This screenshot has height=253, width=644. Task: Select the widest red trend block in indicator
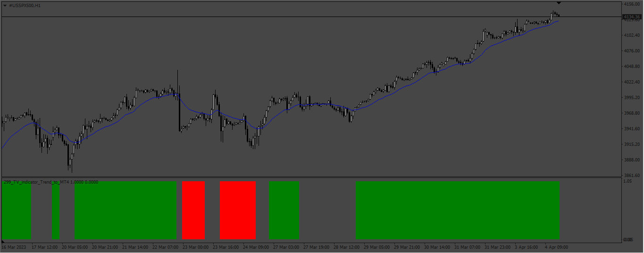click(238, 210)
